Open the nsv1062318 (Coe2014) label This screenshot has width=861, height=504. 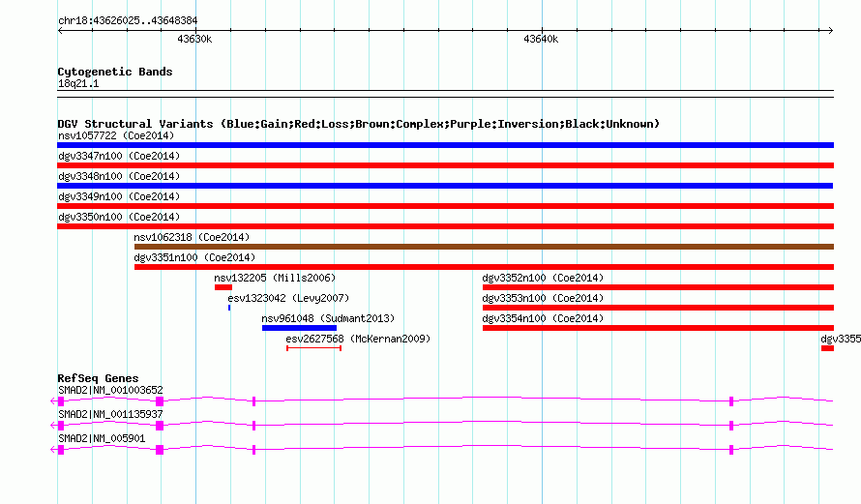tap(192, 237)
